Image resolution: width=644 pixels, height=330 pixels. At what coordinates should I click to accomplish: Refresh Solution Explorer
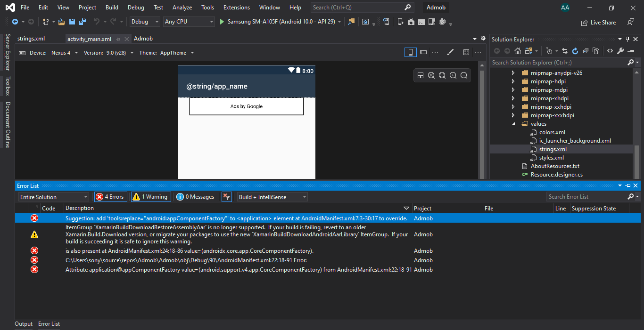click(x=575, y=51)
